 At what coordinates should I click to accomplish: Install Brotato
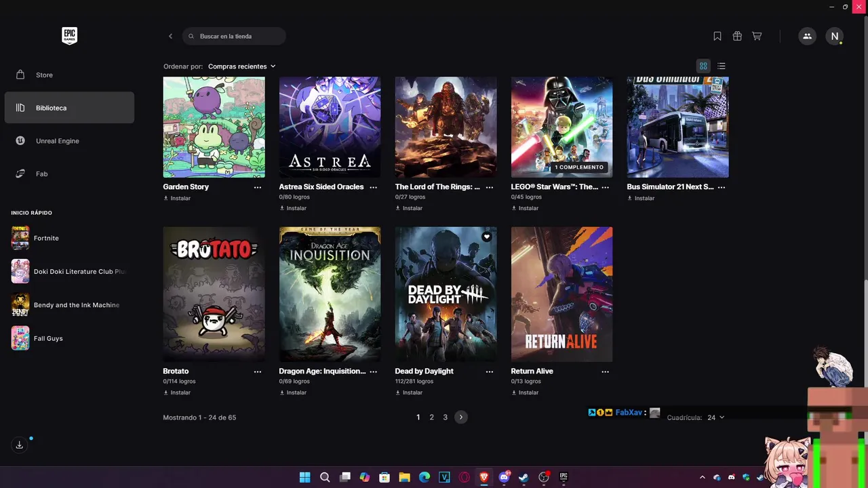pyautogui.click(x=177, y=392)
